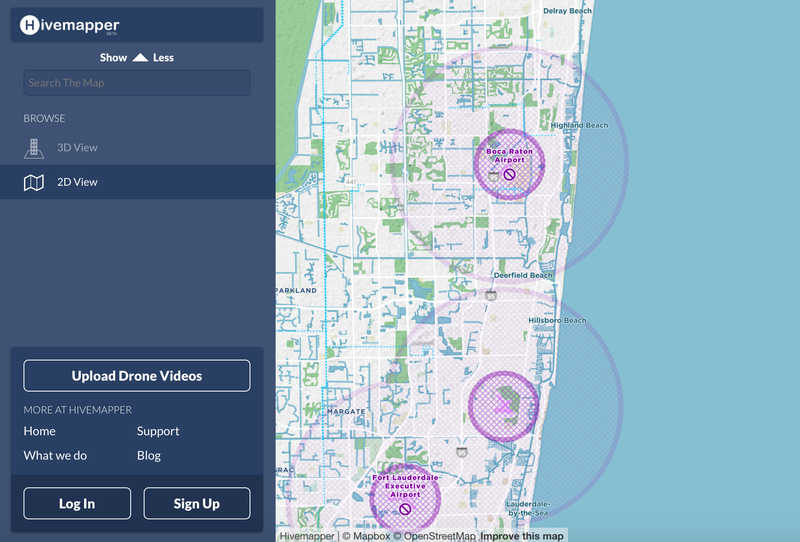Collapse sidebar with Show Less arrow
The height and width of the screenshot is (542, 800).
click(x=140, y=57)
